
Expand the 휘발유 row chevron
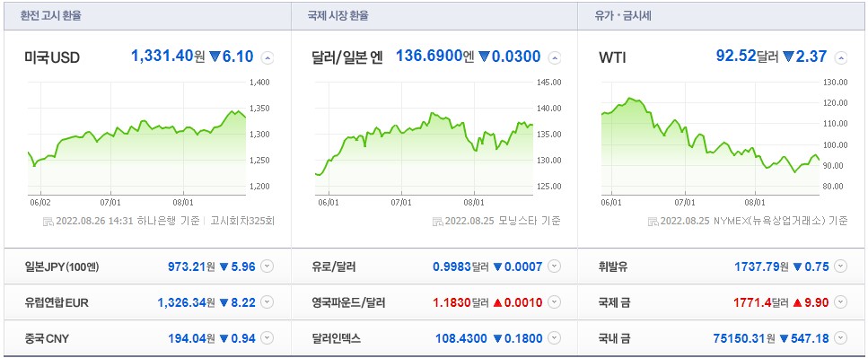pyautogui.click(x=841, y=266)
